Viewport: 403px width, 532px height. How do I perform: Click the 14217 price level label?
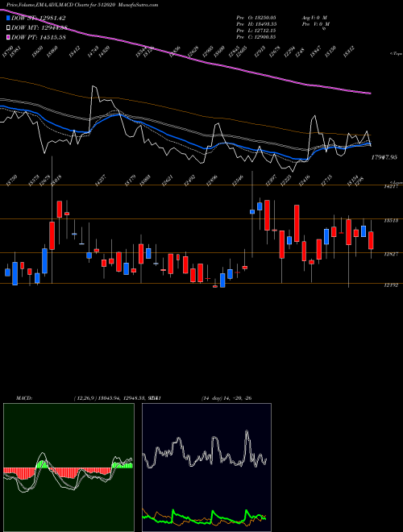coord(391,186)
